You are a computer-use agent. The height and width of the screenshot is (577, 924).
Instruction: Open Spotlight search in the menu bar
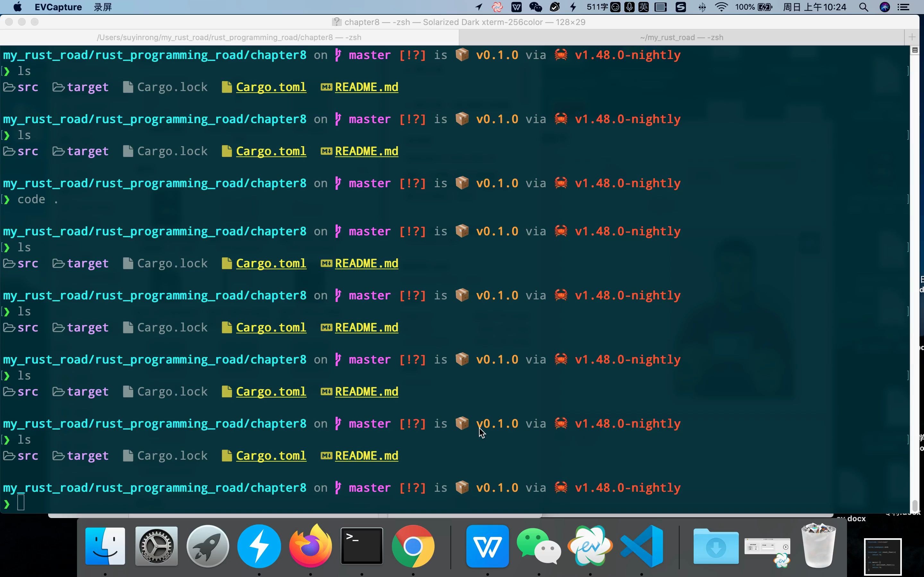click(x=864, y=7)
